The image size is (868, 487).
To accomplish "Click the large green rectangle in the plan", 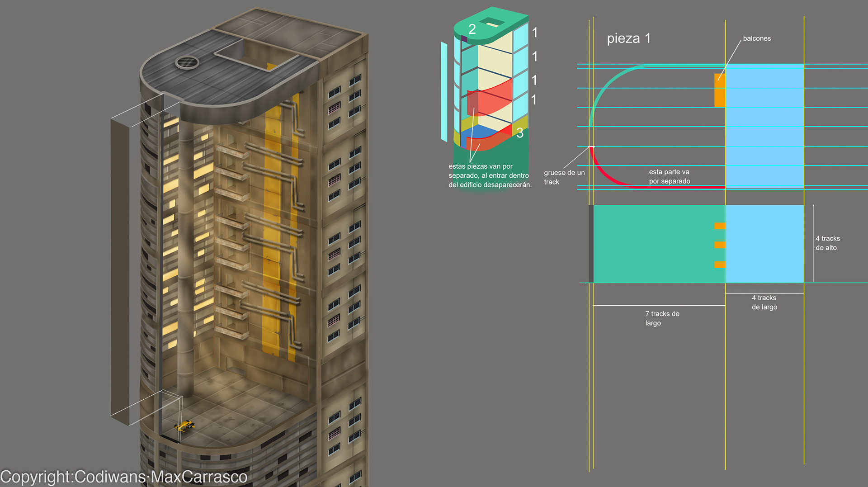I will (659, 244).
